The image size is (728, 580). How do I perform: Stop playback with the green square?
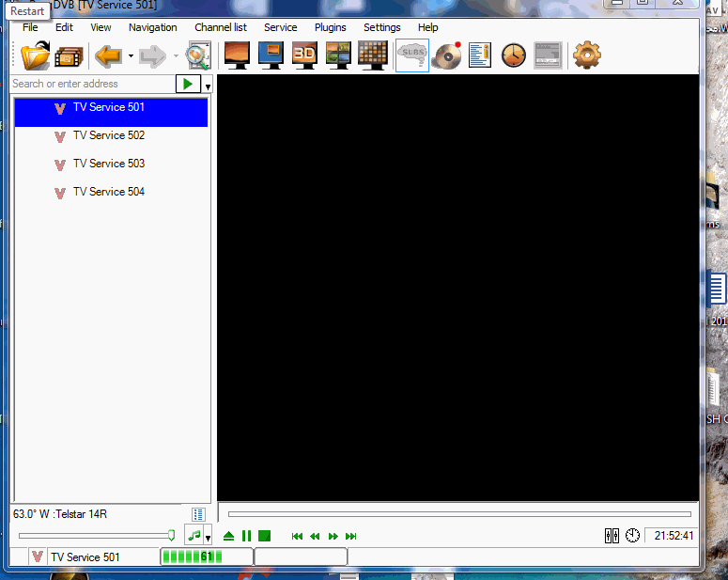click(265, 536)
